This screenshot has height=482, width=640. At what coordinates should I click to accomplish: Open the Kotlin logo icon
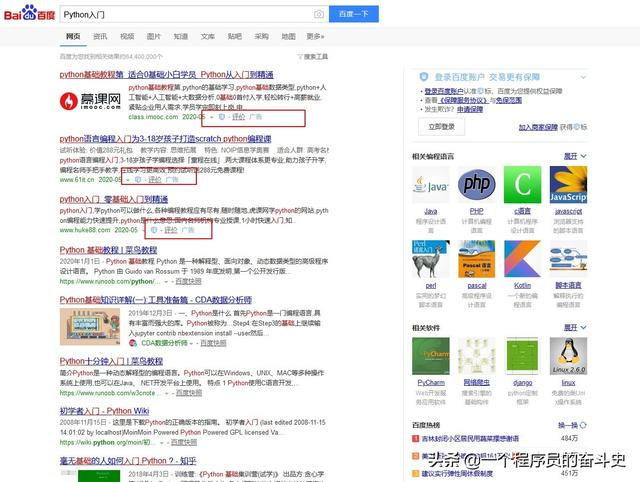523,259
